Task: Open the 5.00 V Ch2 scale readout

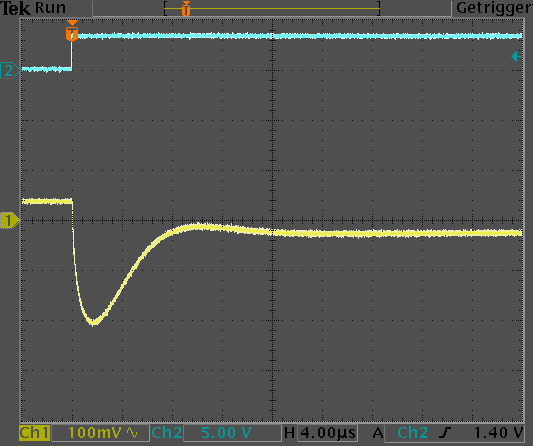Action: [226, 433]
